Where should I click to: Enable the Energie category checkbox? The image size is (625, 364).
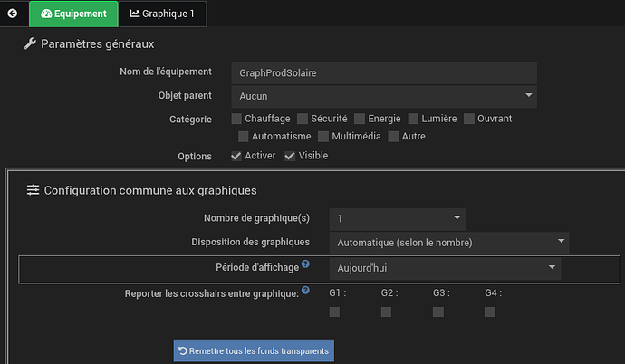[x=360, y=119]
